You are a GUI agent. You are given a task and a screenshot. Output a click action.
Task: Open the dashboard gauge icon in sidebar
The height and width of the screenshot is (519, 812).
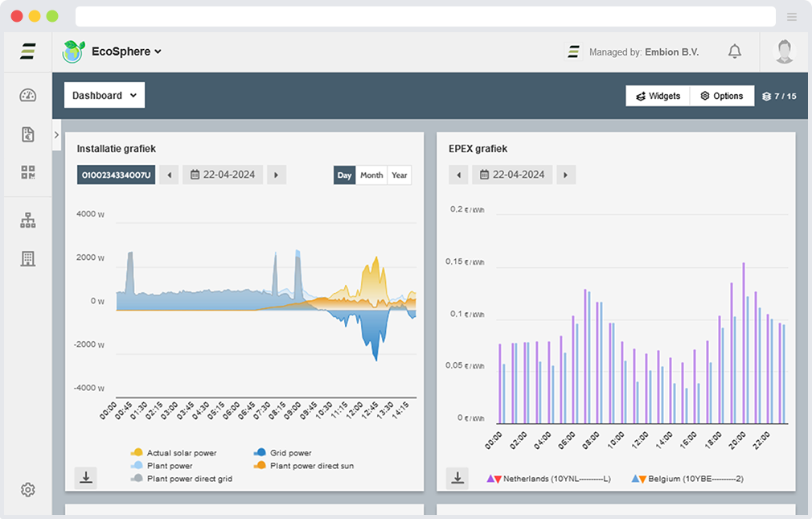28,96
